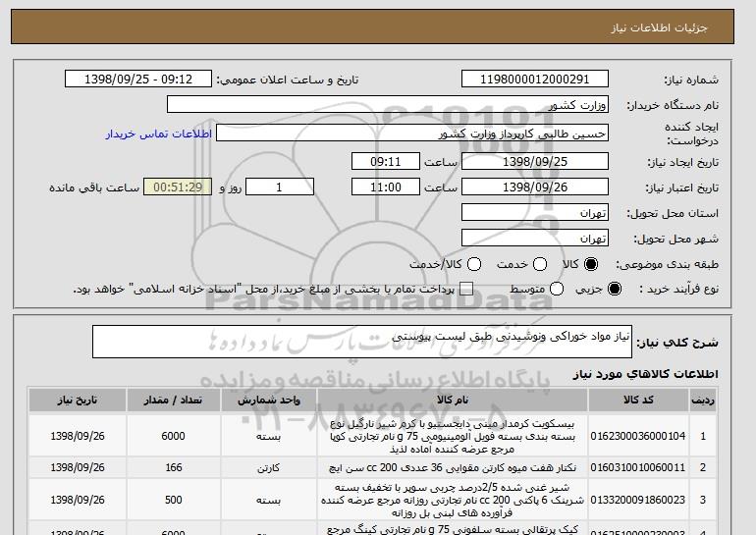Click the اطلاعات کالاهای مورد نیاز heading

coord(645,374)
